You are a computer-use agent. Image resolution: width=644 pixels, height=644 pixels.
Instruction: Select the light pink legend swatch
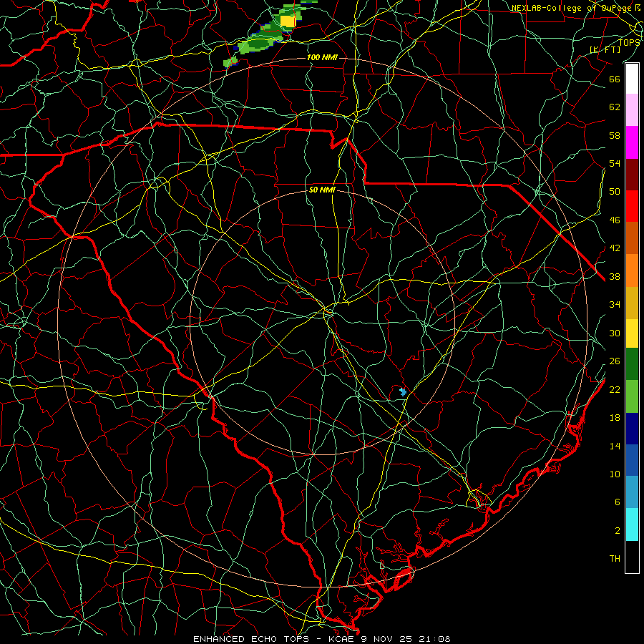(632, 110)
